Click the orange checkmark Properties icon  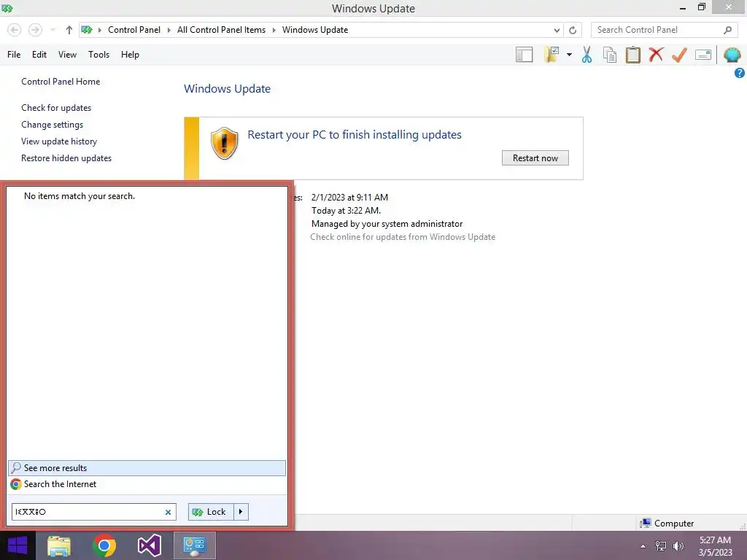click(679, 55)
